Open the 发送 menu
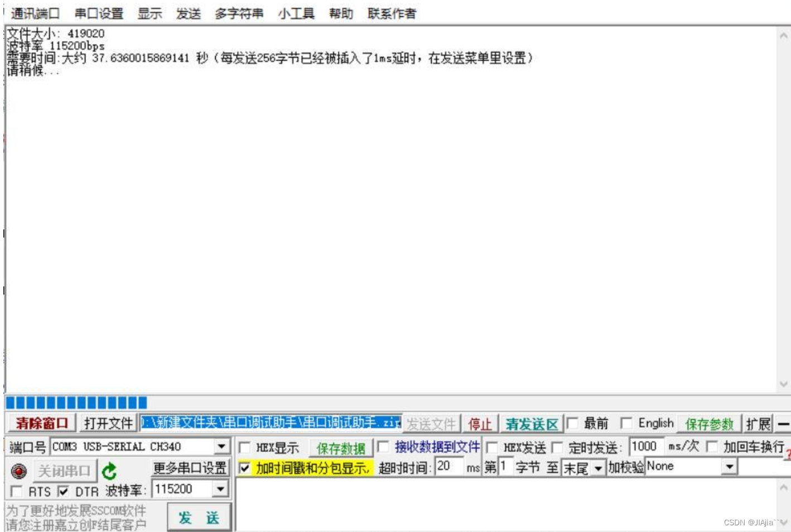The width and height of the screenshot is (791, 532). pos(188,13)
